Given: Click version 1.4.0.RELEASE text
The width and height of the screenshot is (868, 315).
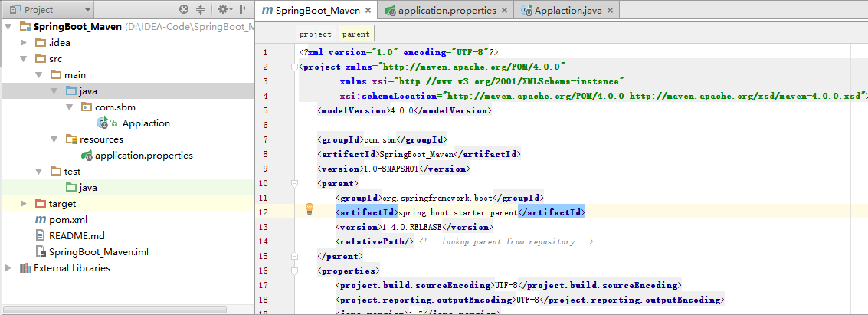Looking at the screenshot, I should click(414, 227).
